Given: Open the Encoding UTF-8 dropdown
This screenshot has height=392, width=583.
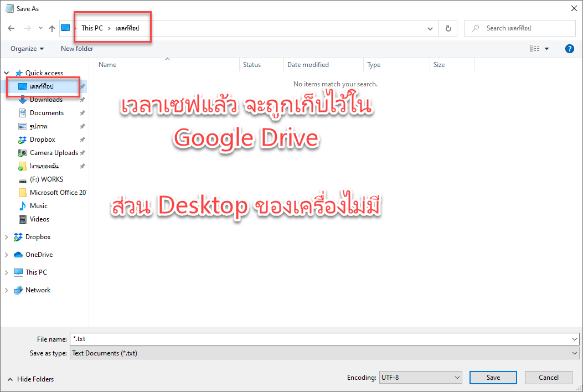Looking at the screenshot, I should pyautogui.click(x=421, y=378).
